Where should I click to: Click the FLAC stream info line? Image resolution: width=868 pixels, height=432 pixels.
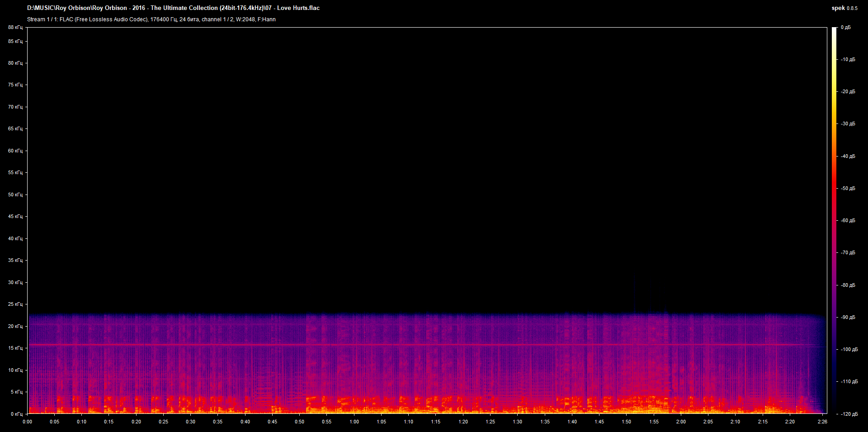pyautogui.click(x=151, y=19)
